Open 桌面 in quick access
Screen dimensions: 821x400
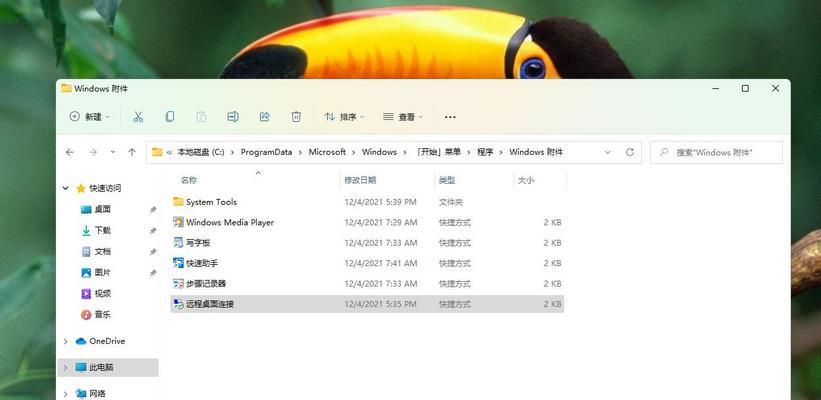point(103,209)
